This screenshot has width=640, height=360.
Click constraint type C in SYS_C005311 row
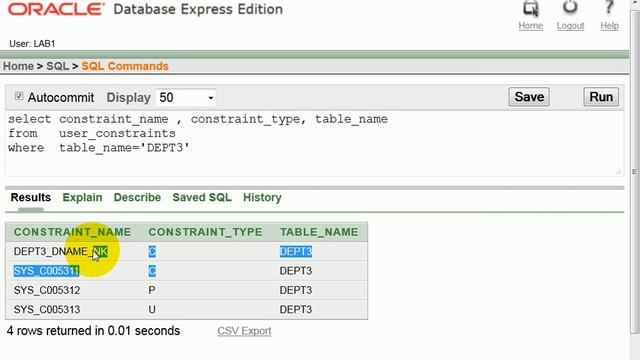(x=152, y=271)
